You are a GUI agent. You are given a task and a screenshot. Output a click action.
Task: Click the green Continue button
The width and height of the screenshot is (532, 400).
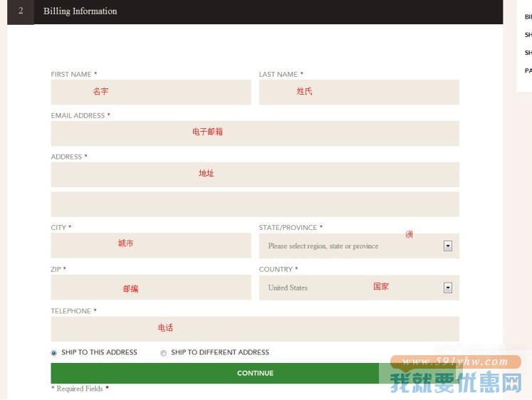255,373
